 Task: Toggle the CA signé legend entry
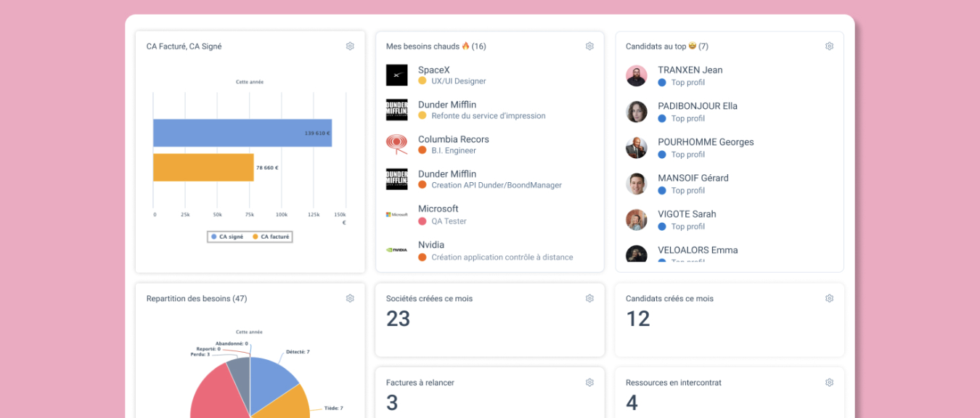tap(227, 237)
